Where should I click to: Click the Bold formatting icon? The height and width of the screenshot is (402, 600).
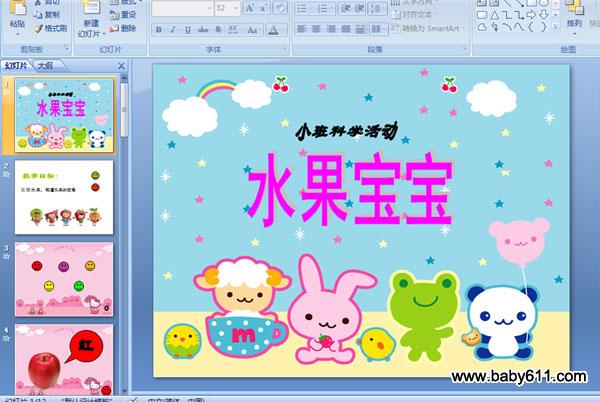click(x=158, y=30)
